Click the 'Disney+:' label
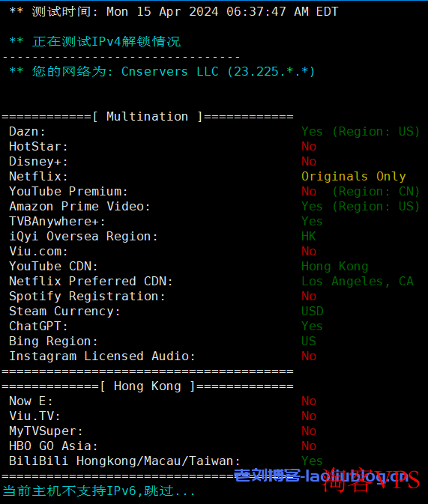Viewport: 428px width, 504px height. [x=38, y=161]
